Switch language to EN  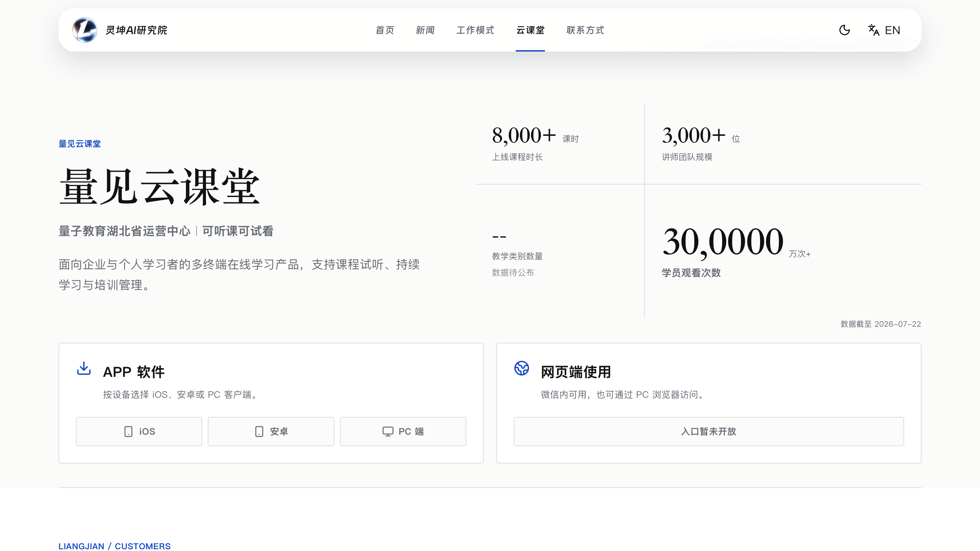pyautogui.click(x=892, y=30)
